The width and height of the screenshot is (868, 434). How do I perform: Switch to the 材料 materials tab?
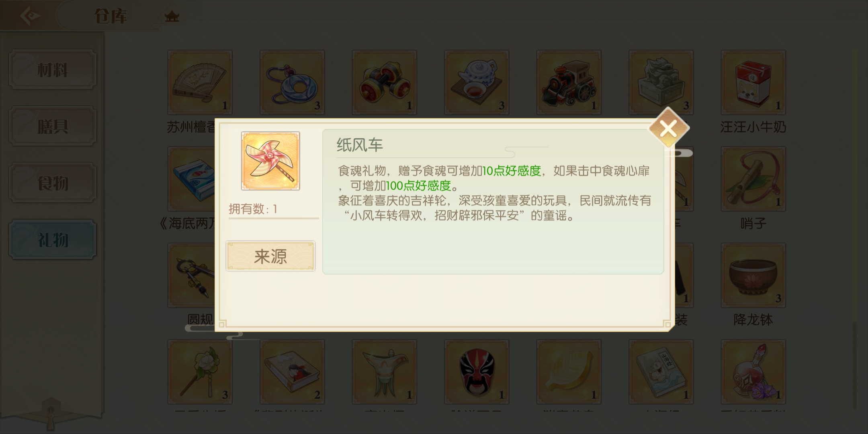[53, 70]
